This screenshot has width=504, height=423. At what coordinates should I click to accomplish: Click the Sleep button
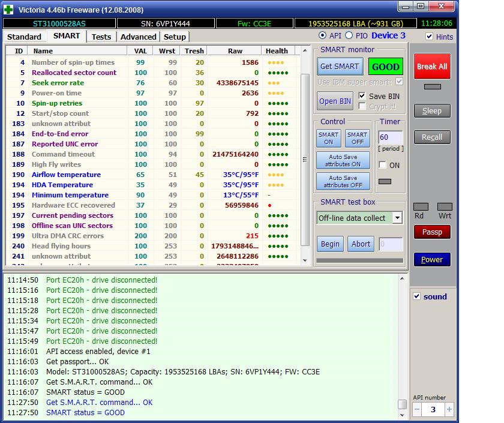432,111
